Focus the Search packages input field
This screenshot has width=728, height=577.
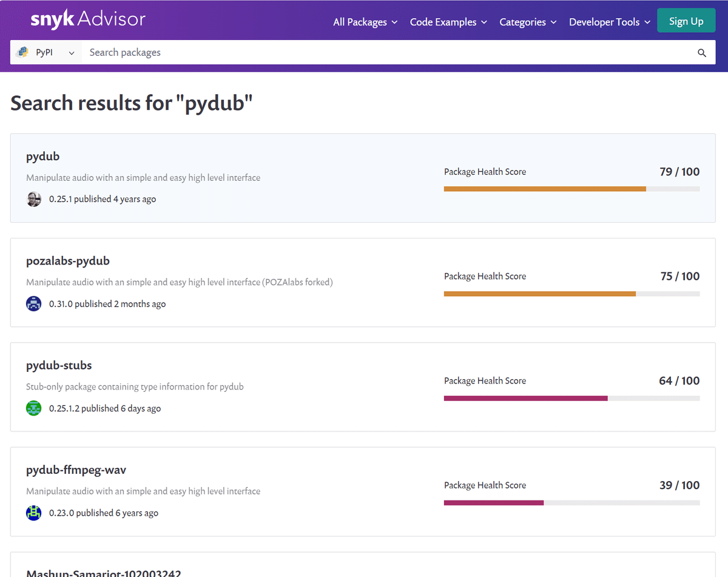tap(388, 53)
